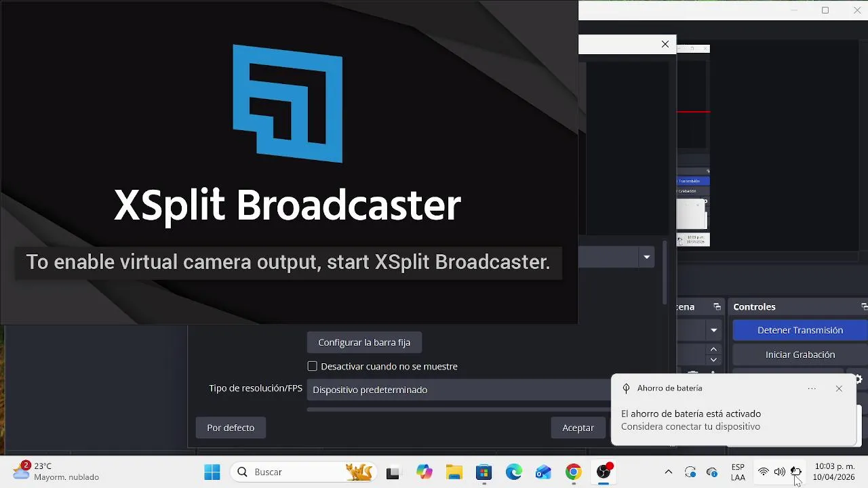Dismiss the Ahorro de batería notification
Image resolution: width=868 pixels, height=488 pixels.
[x=839, y=388]
